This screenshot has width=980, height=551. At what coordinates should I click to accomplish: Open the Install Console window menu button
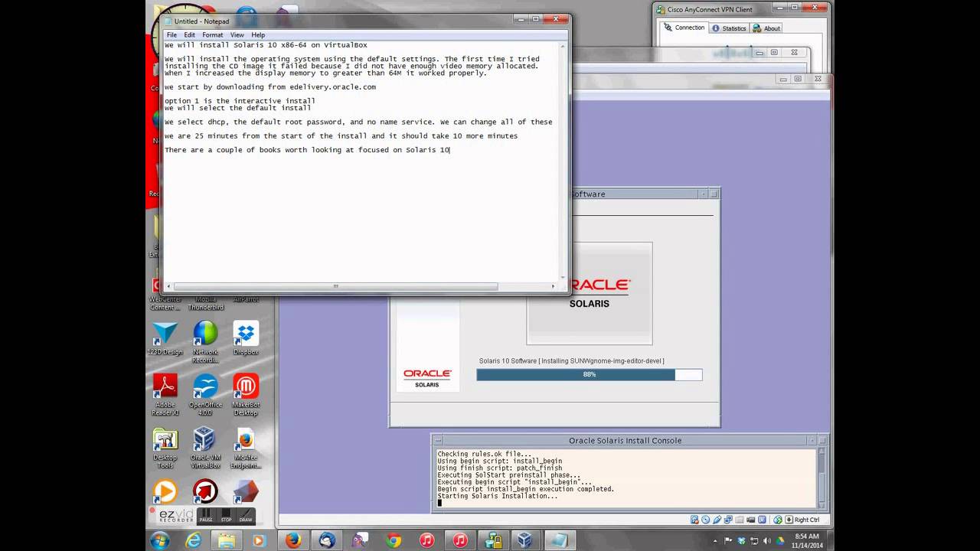tap(437, 440)
